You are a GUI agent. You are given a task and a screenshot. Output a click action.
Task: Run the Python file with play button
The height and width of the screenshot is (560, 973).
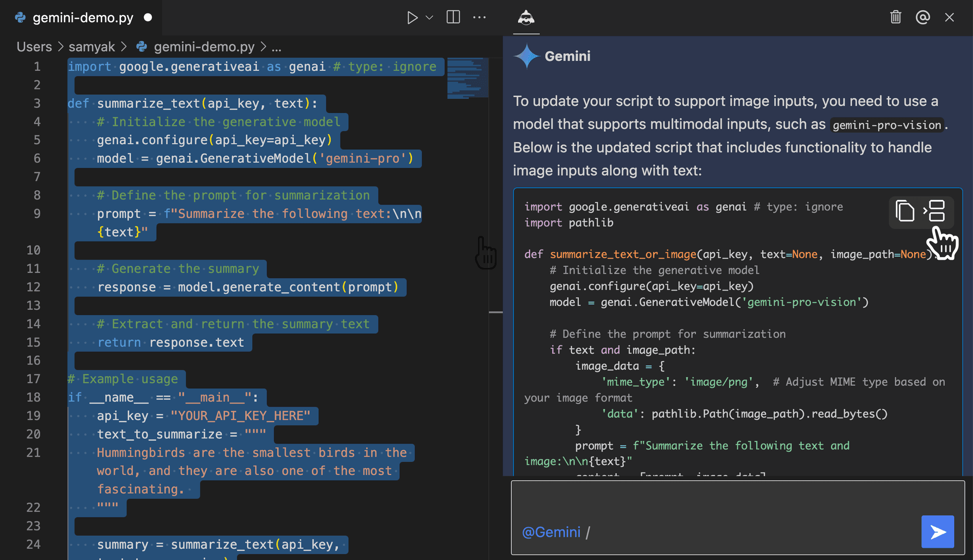point(412,18)
